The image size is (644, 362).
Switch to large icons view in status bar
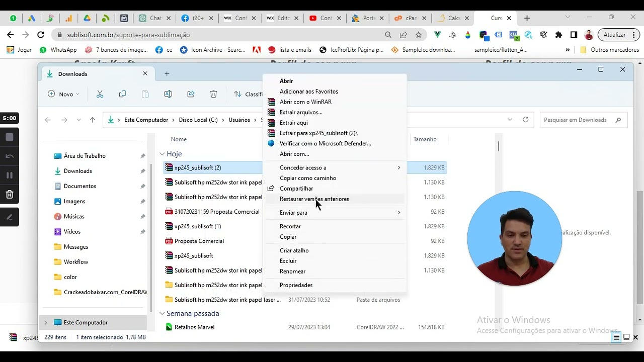(626, 337)
